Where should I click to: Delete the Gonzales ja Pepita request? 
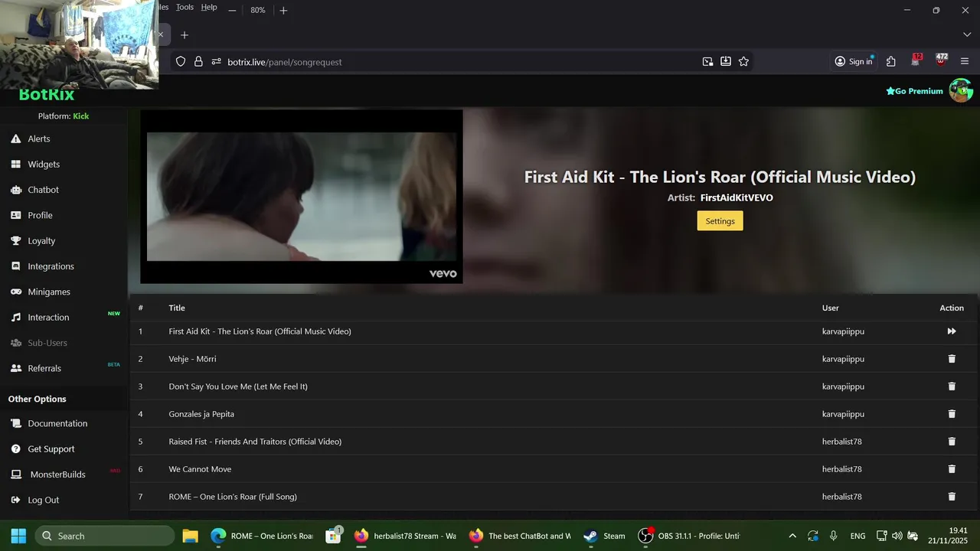pos(952,414)
